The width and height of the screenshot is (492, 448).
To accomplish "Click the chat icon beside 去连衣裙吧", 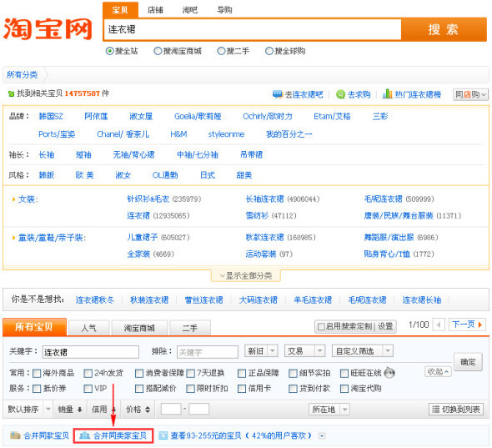I will 278,94.
